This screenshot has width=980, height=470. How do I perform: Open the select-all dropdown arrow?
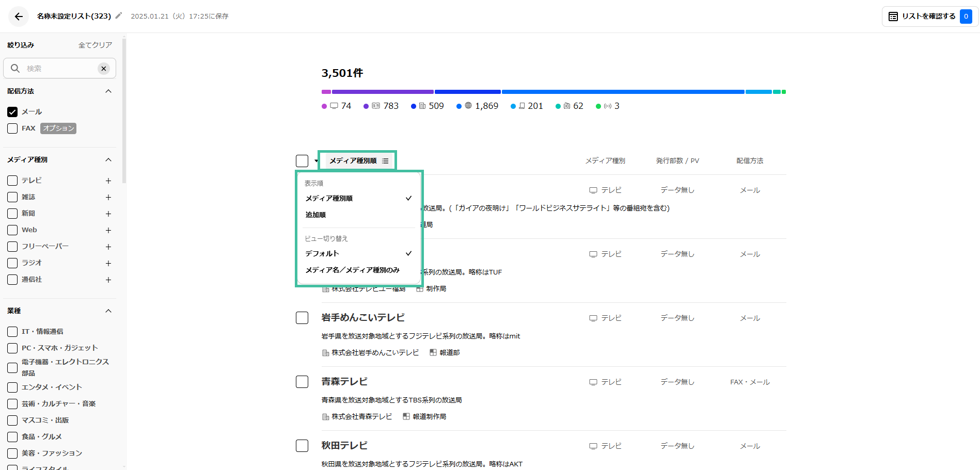point(316,161)
